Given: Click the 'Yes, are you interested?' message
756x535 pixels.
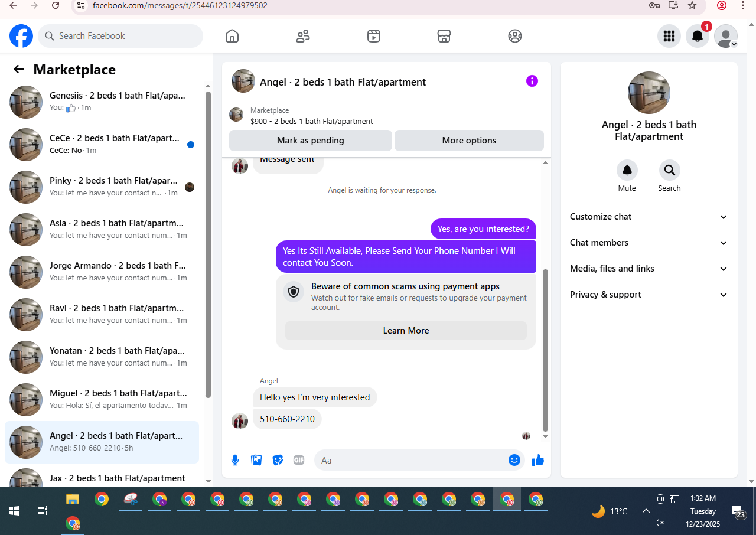Looking at the screenshot, I should [483, 229].
